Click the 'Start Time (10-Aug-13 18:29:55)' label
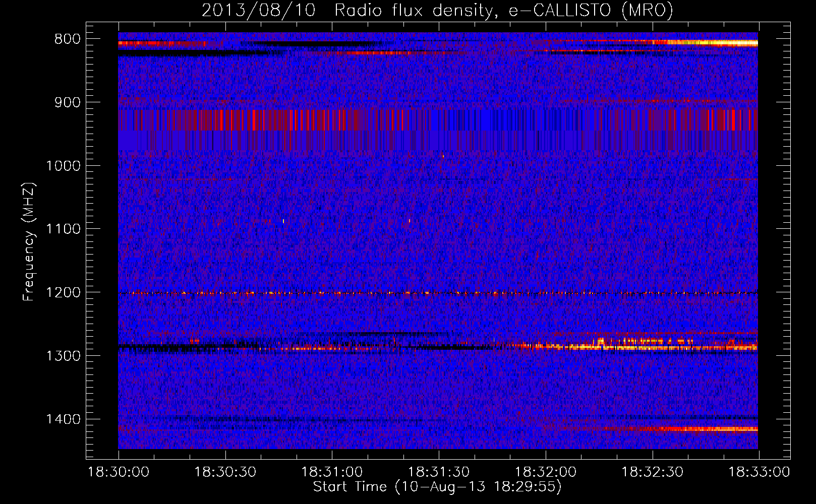The height and width of the screenshot is (504, 816). pos(437,487)
